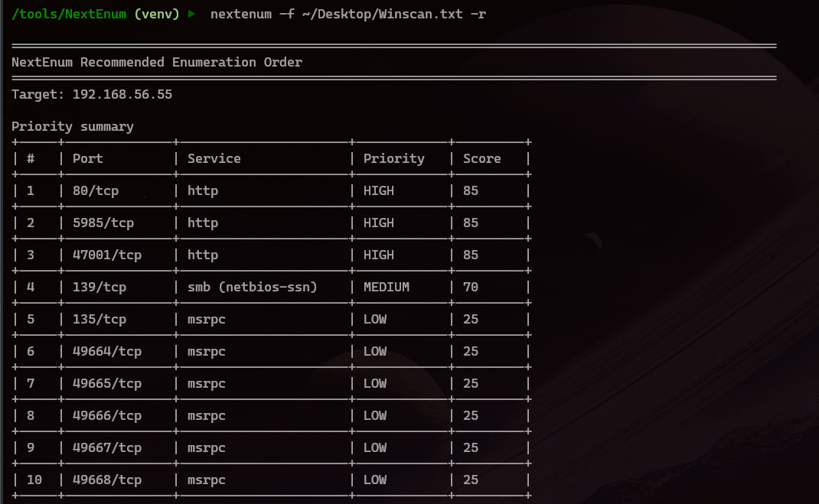Click LOW priority in the 49665/tcp row
819x504 pixels.
375,383
